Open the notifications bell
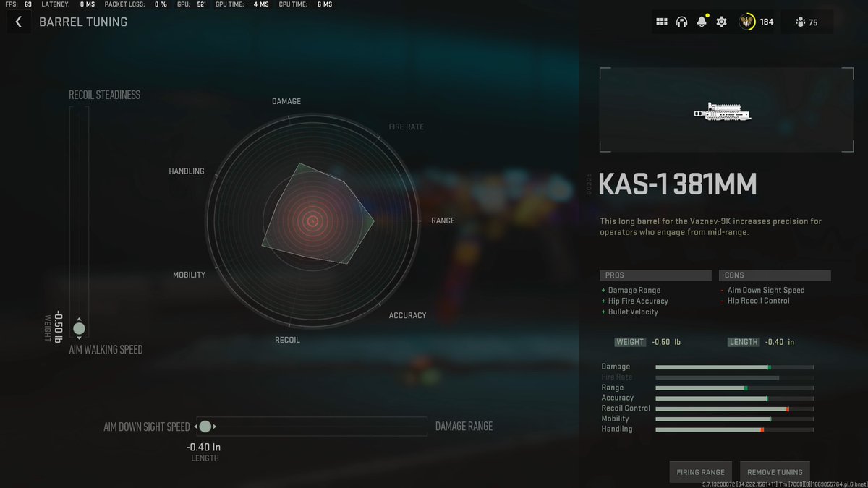 pyautogui.click(x=702, y=22)
